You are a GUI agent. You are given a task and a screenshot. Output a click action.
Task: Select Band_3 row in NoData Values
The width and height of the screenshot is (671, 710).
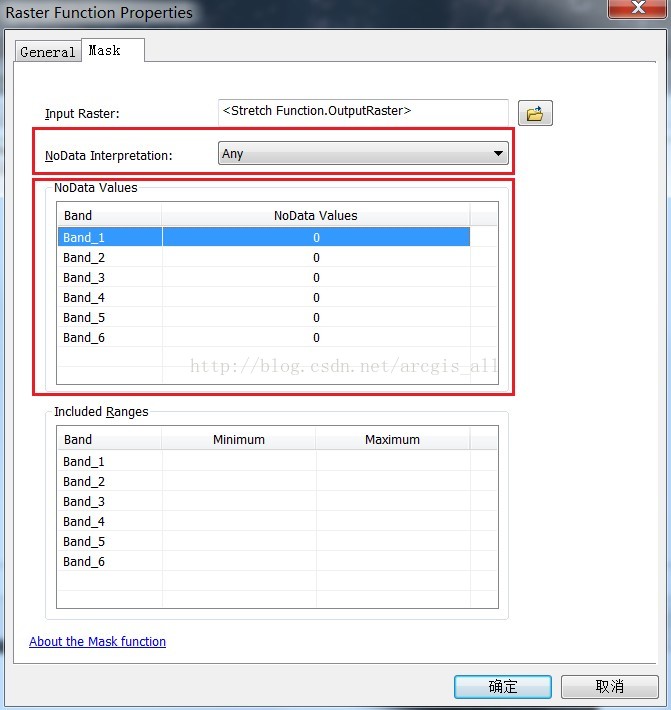[x=264, y=277]
